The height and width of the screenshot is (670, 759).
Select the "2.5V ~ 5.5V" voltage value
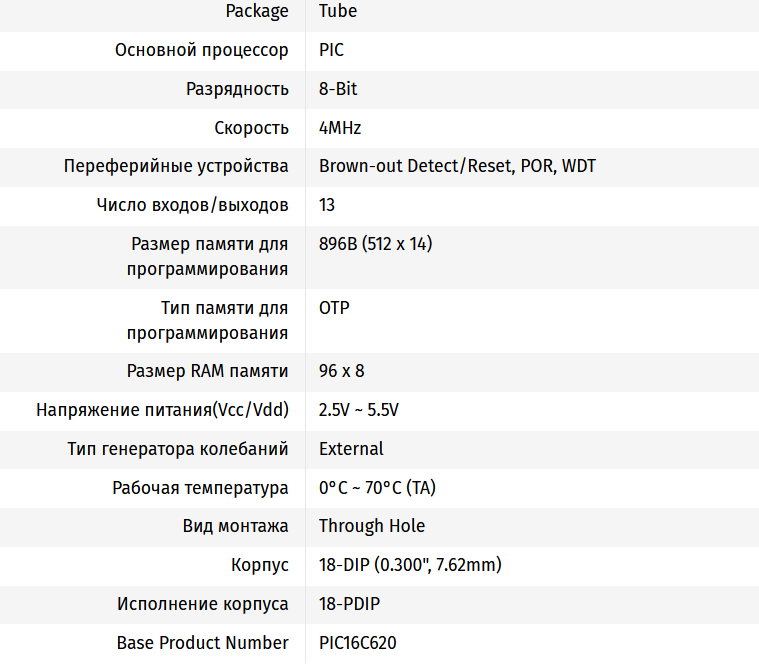[x=359, y=410]
